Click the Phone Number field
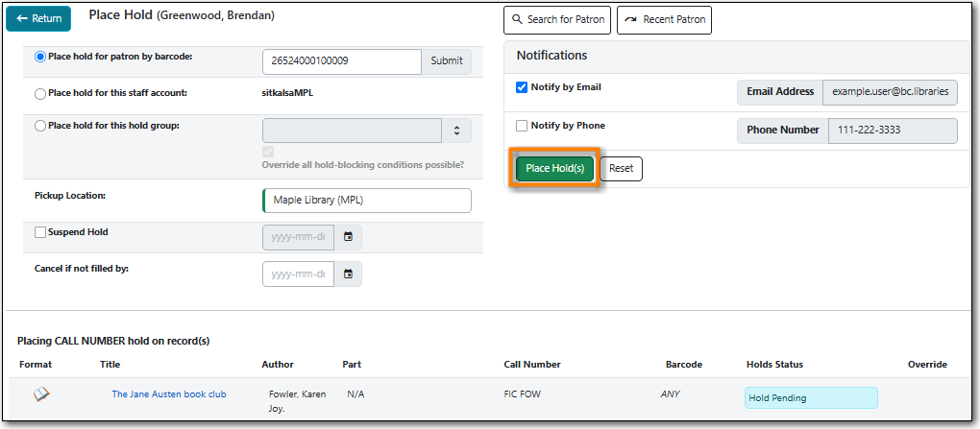The height and width of the screenshot is (429, 980). (893, 131)
